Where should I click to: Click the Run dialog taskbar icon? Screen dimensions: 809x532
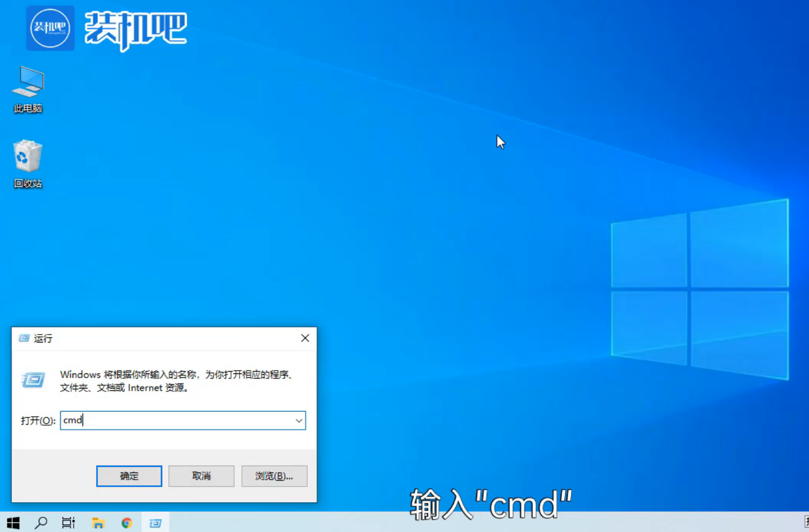pyautogui.click(x=155, y=522)
